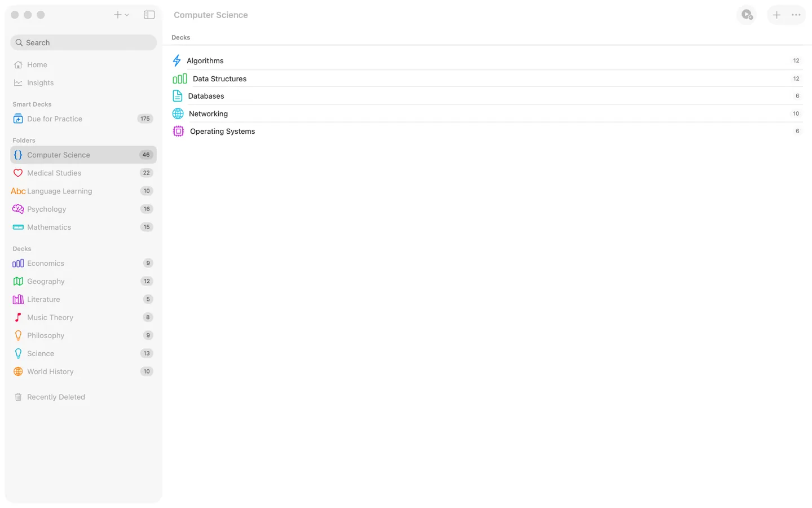812x508 pixels.
Task: Select the Geography deck in sidebar
Action: pos(83,281)
